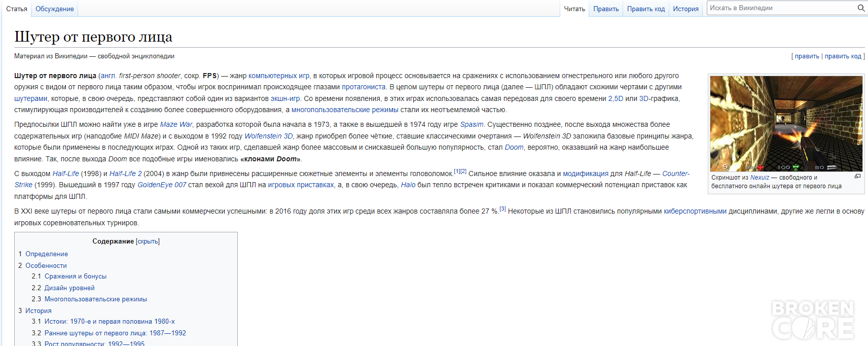Open the 'Править код' tab in the top bar
The height and width of the screenshot is (346, 868).
[x=646, y=9]
